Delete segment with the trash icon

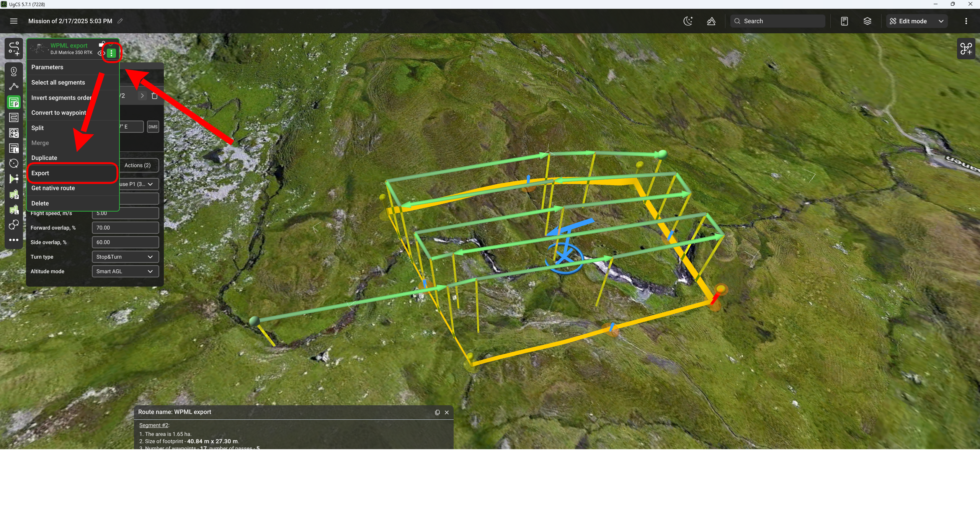pyautogui.click(x=155, y=96)
